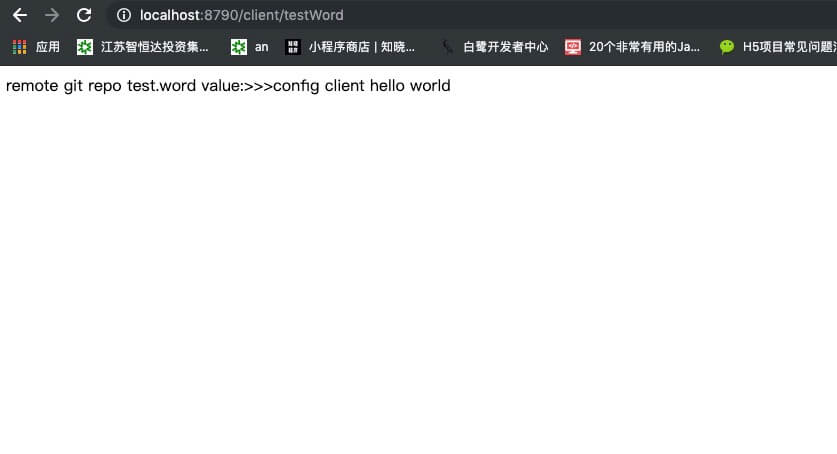Open the 'an' bookmark
The width and height of the screenshot is (837, 454).
249,47
